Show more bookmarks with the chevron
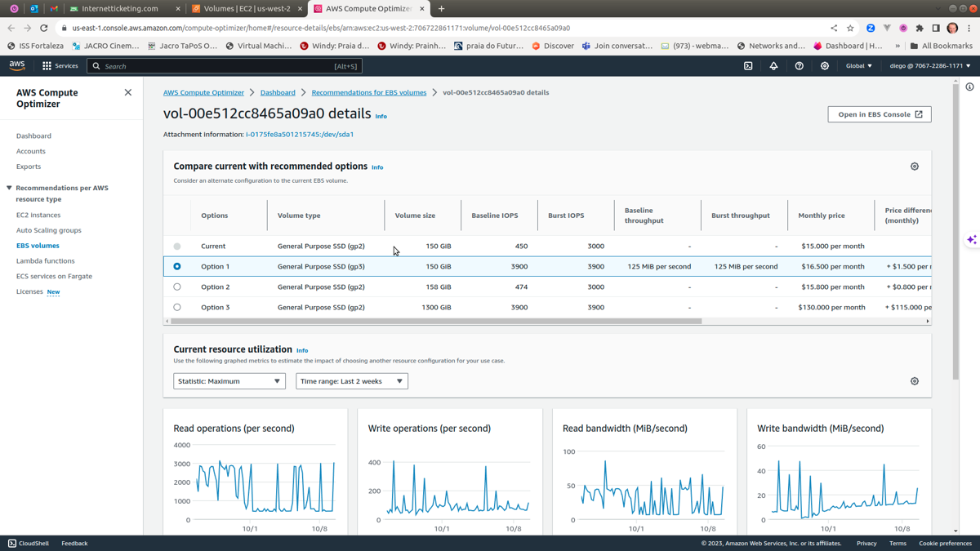Screen dimensions: 980x551 click(898, 46)
